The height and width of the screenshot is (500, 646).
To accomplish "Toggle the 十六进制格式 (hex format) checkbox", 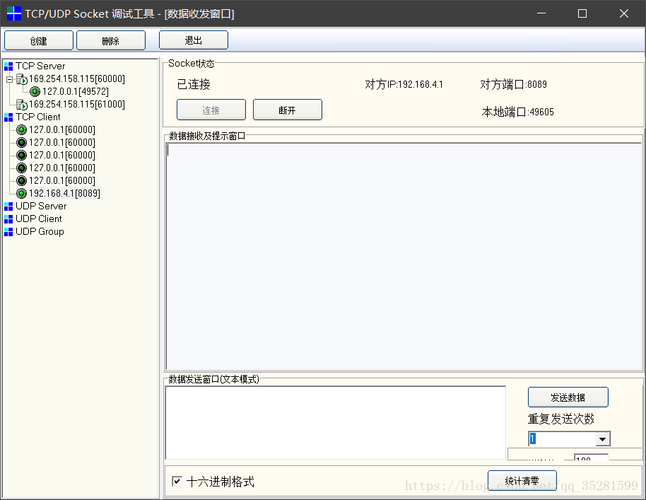I will pos(177,481).
